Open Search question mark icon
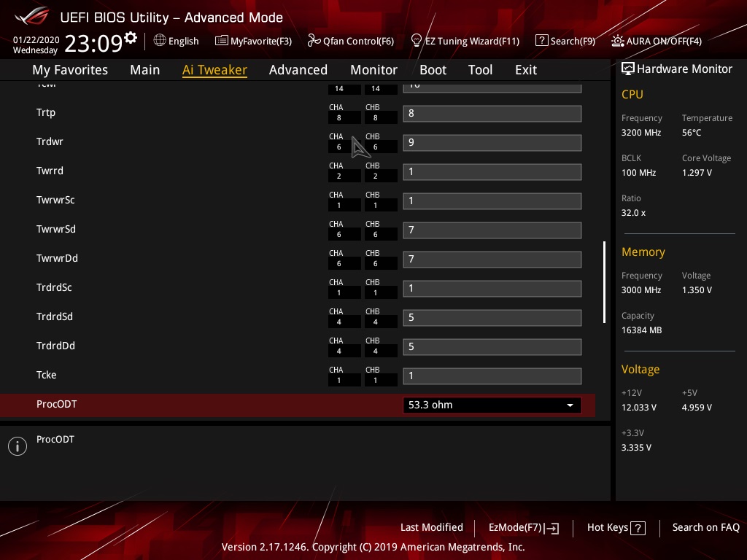Image resolution: width=747 pixels, height=560 pixels. click(542, 41)
